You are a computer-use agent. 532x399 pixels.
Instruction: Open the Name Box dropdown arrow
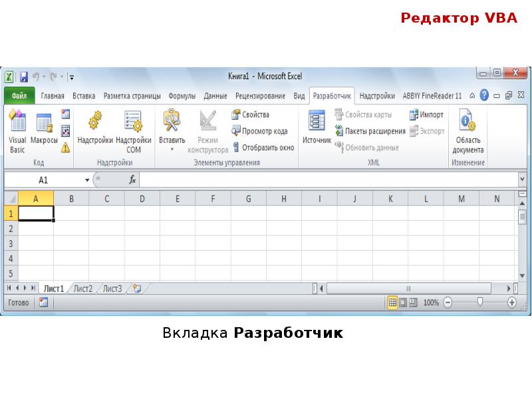[x=87, y=180]
